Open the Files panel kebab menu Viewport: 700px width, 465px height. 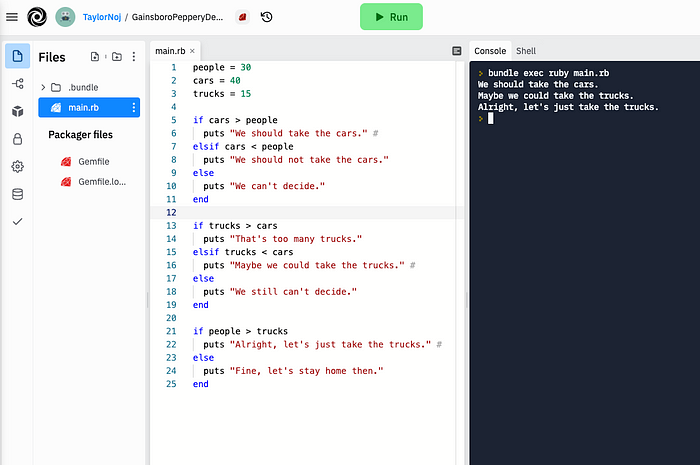point(134,57)
